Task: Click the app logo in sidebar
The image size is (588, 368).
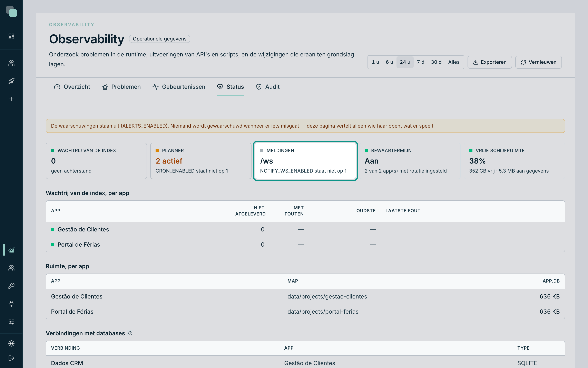Action: click(x=11, y=11)
